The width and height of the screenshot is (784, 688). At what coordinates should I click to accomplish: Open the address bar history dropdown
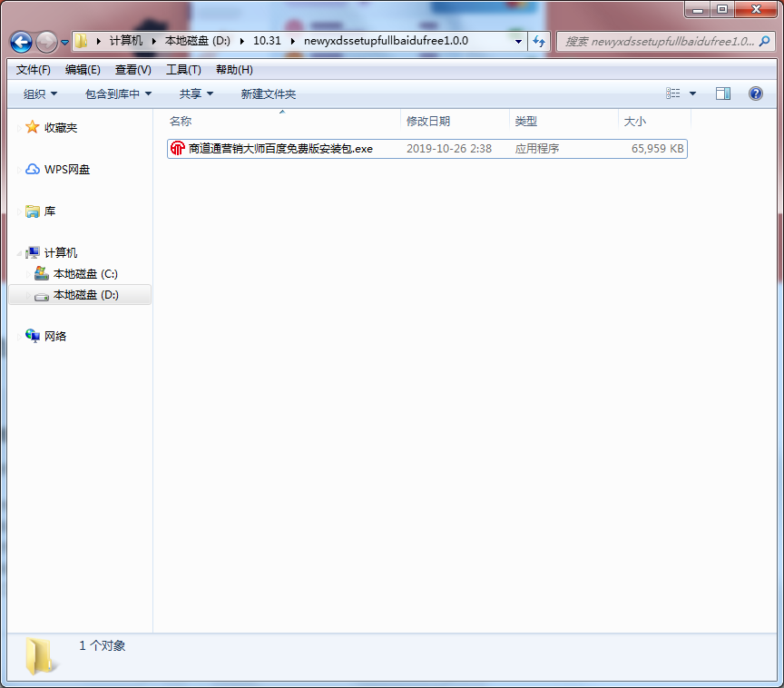pos(518,42)
